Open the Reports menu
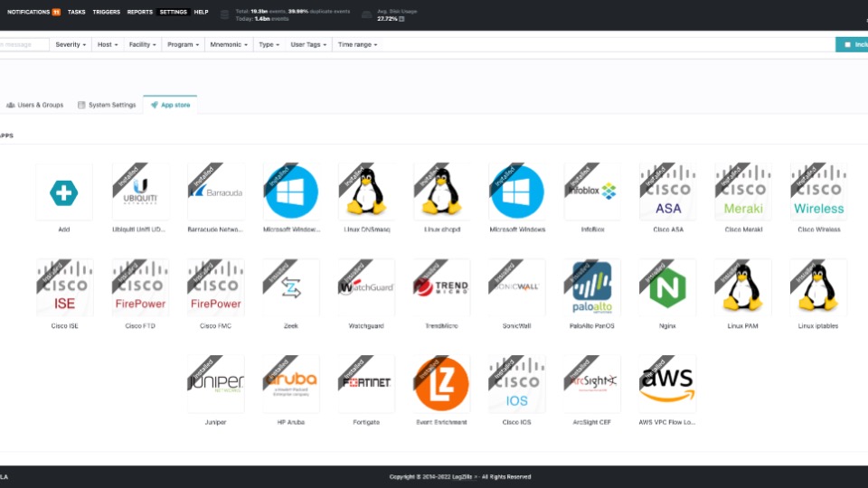The width and height of the screenshot is (868, 488). 139,12
